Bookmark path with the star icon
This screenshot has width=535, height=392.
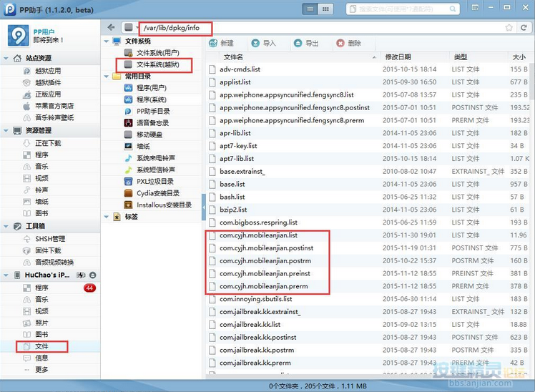[509, 27]
